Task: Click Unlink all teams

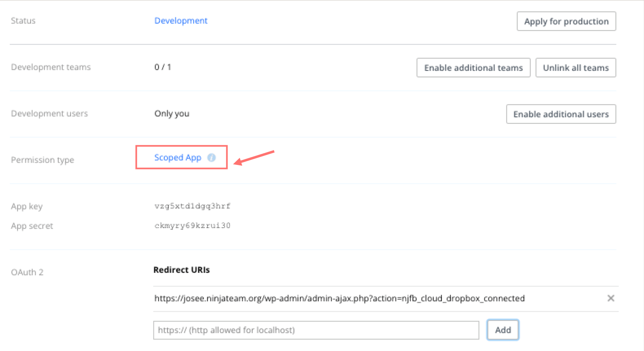Action: [576, 68]
